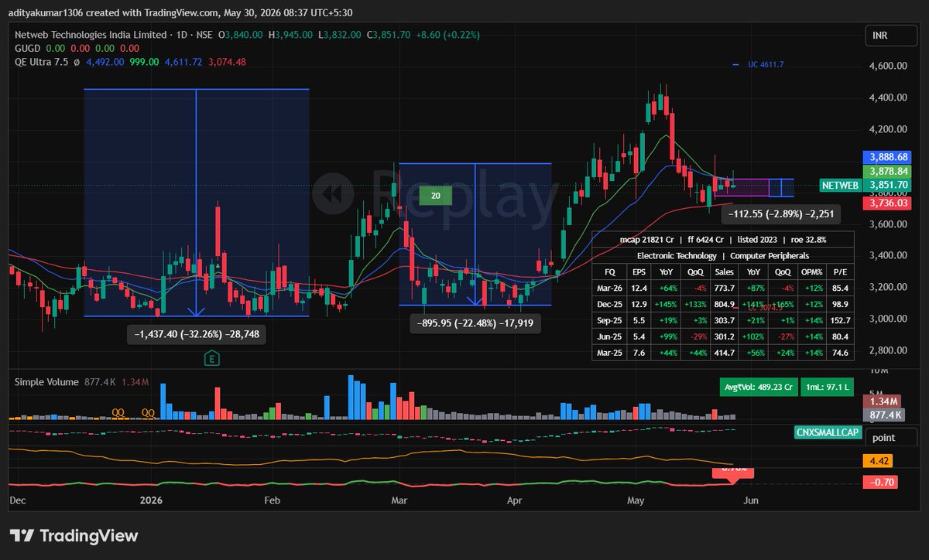Click the 85.4 P/E cell
This screenshot has height=560, width=929.
pos(840,288)
